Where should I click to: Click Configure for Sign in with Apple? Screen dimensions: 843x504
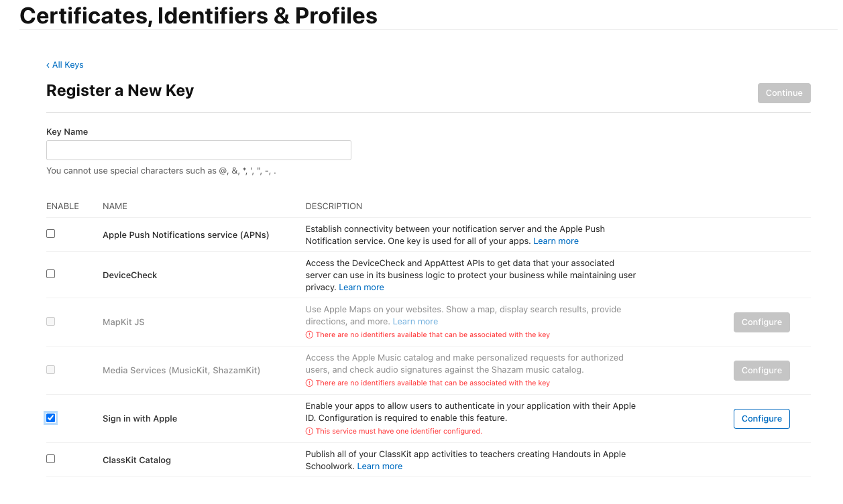point(761,418)
